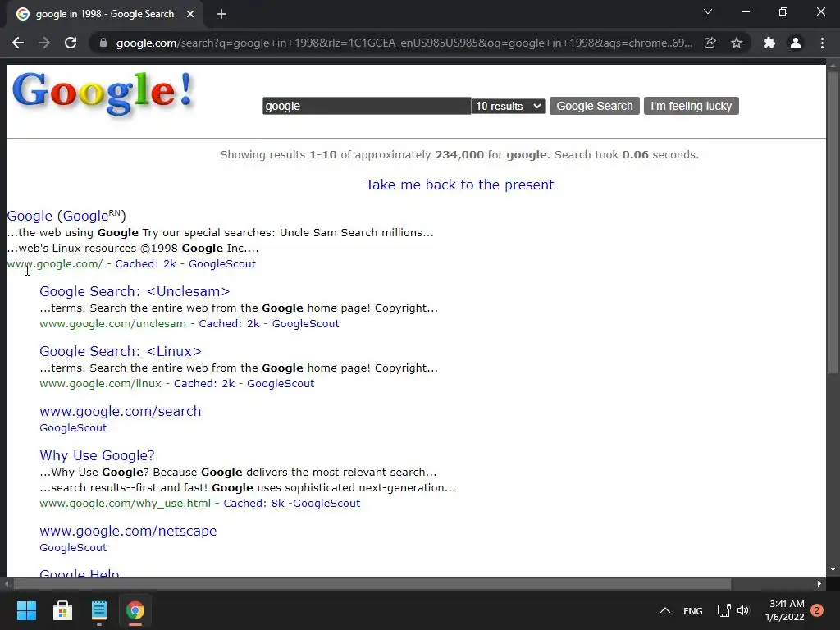Open the 'Why Use Google?' result

[x=97, y=455]
